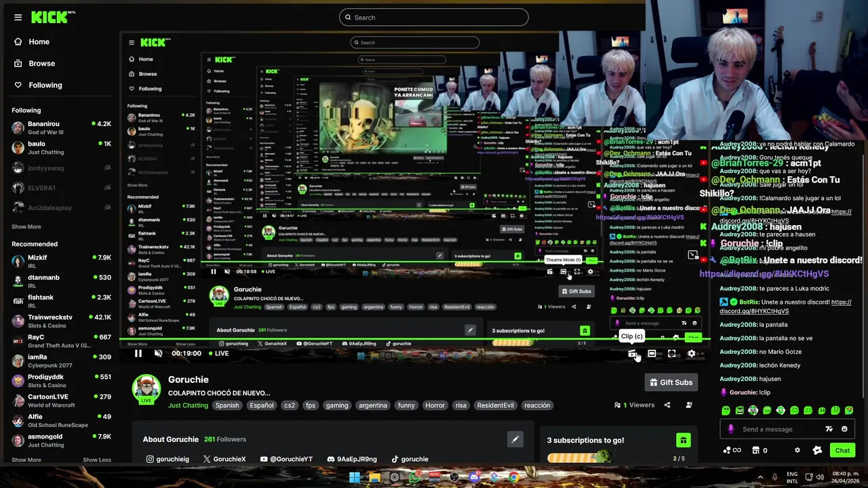The image size is (868, 488).
Task: Open Bananirou channel in Following
Action: [61, 127]
